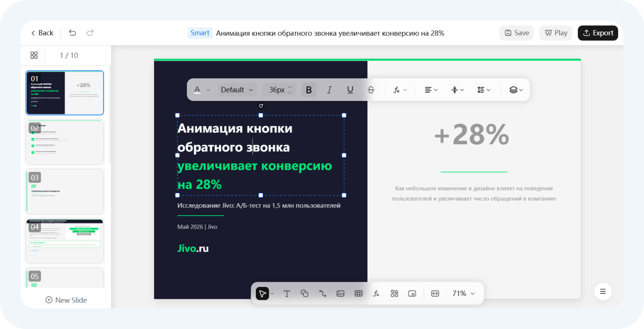Insert a table
The image size is (644, 329).
(358, 293)
